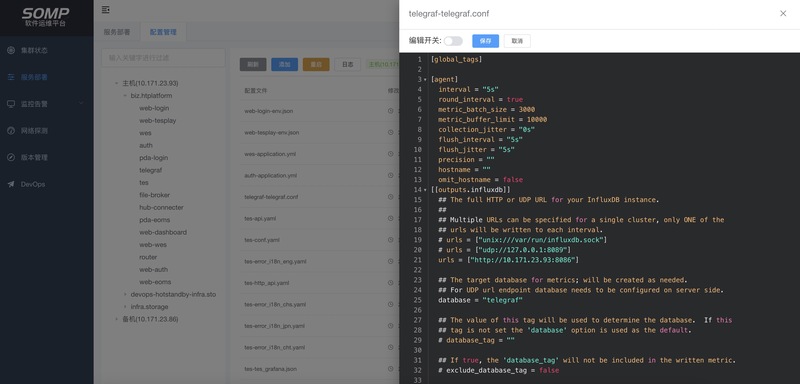Image resolution: width=800 pixels, height=384 pixels.
Task: Click the blue 添加 button
Action: 284,64
